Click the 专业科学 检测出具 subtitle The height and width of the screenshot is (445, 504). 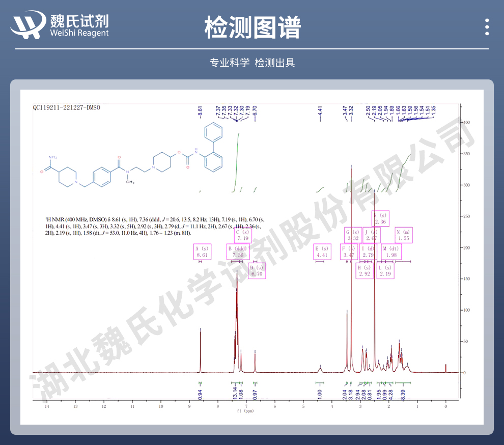[253, 63]
